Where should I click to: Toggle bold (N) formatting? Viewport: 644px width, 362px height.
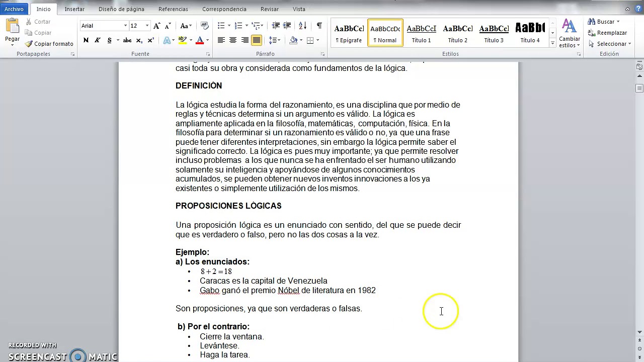click(86, 40)
